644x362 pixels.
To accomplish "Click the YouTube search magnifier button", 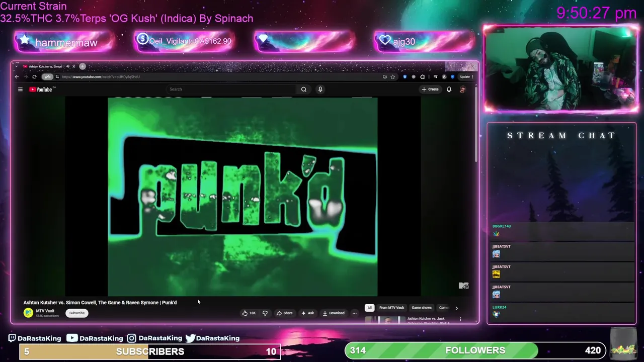I will (x=303, y=89).
